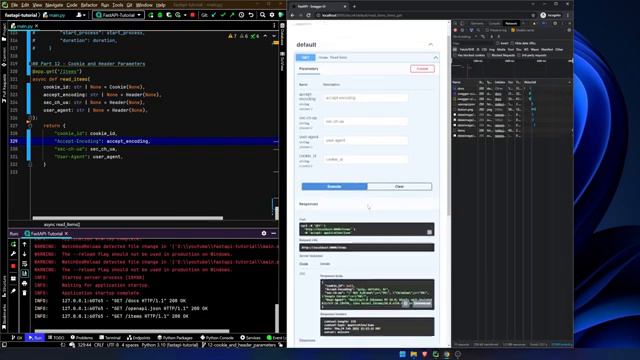The height and width of the screenshot is (360, 640).
Task: Open the Refactor menu
Action: tap(89, 5)
